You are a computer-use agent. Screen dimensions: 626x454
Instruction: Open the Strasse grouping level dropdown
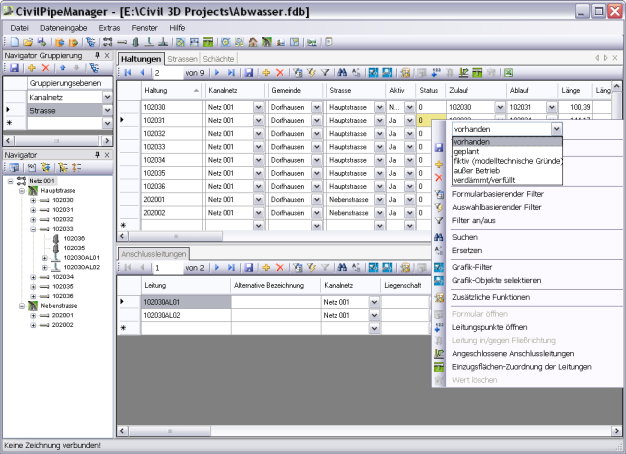[x=105, y=111]
